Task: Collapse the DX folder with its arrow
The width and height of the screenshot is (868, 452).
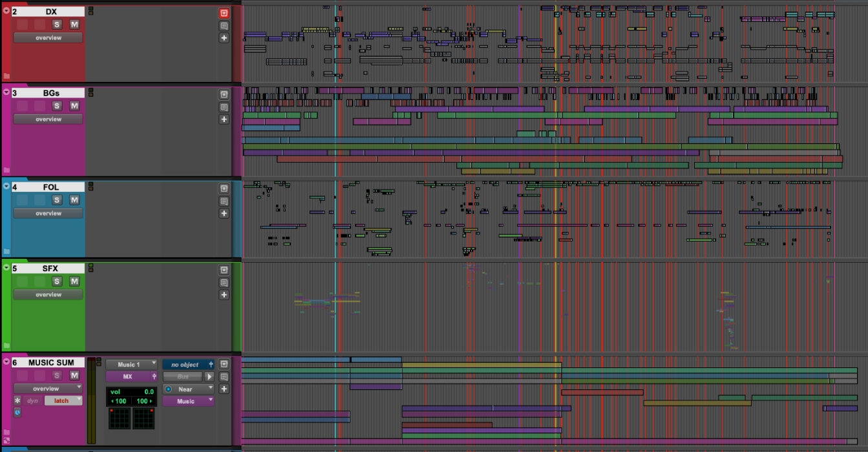Action: (6, 11)
